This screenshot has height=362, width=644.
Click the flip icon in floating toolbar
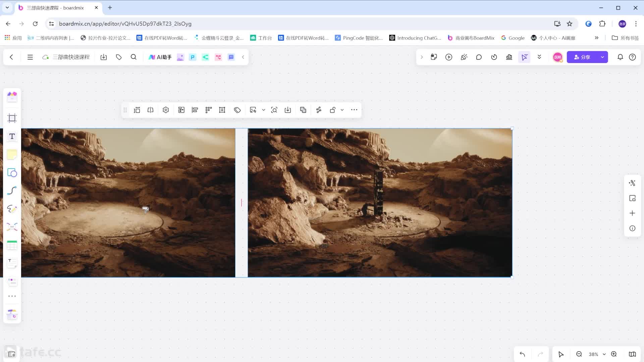pyautogui.click(x=151, y=110)
